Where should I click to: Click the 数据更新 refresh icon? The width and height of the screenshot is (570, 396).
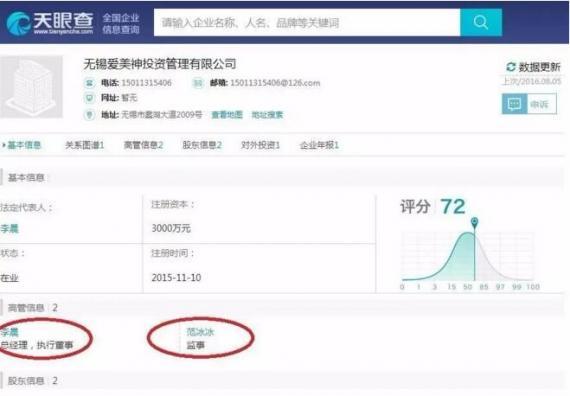(511, 67)
